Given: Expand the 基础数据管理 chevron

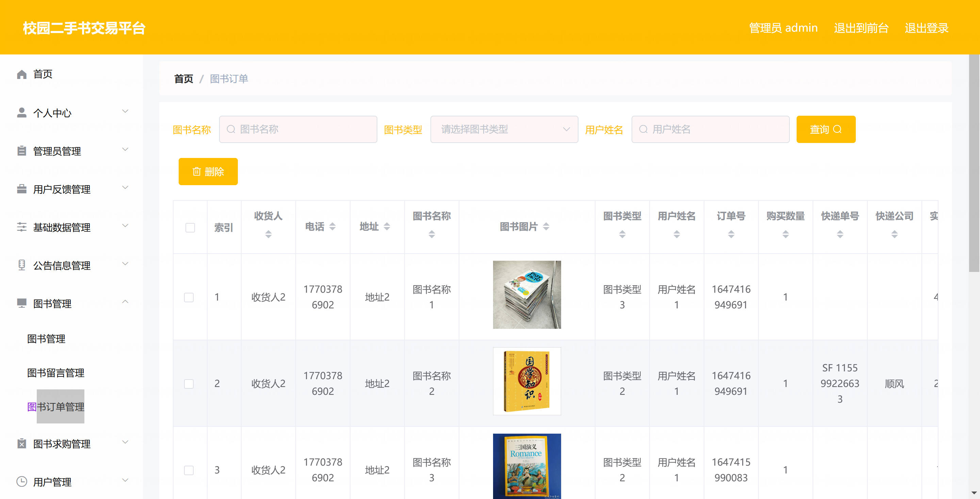Looking at the screenshot, I should coord(125,225).
